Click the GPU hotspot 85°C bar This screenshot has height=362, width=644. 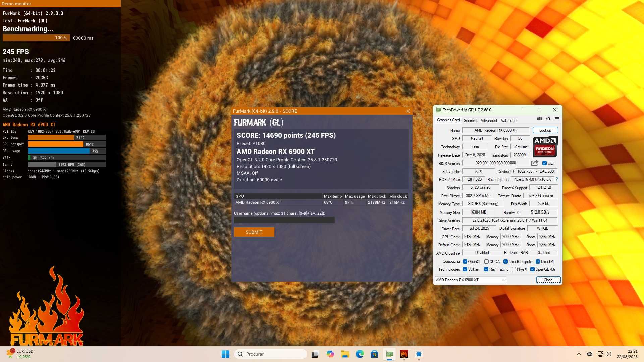click(x=67, y=144)
